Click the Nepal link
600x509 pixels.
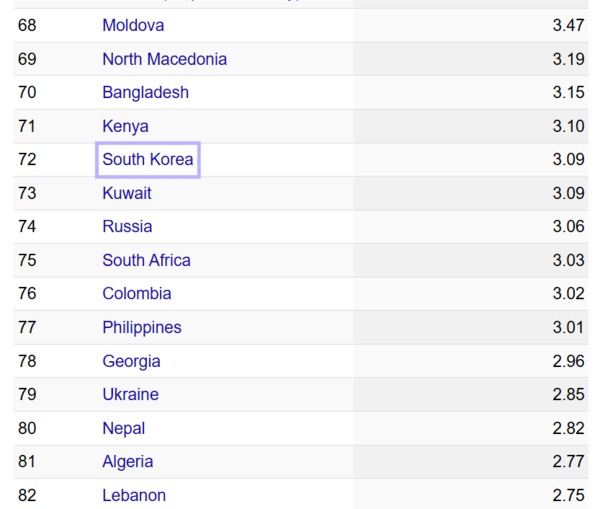pyautogui.click(x=123, y=428)
